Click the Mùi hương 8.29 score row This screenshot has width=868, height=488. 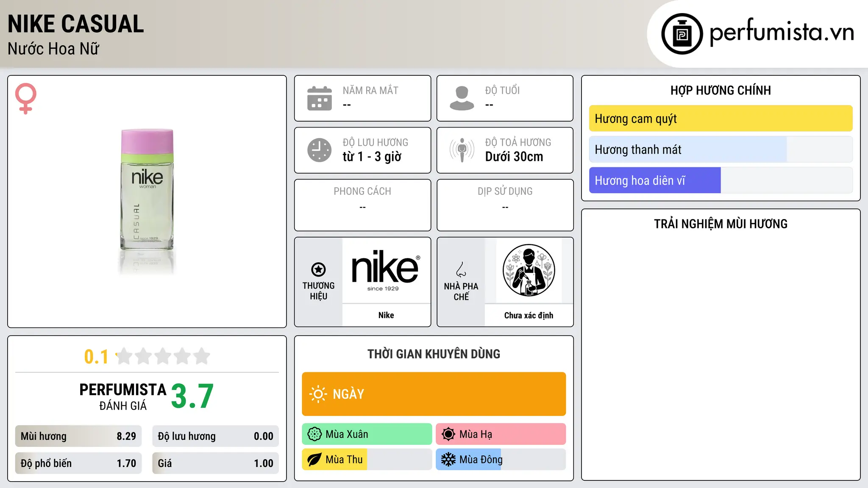pos(78,436)
